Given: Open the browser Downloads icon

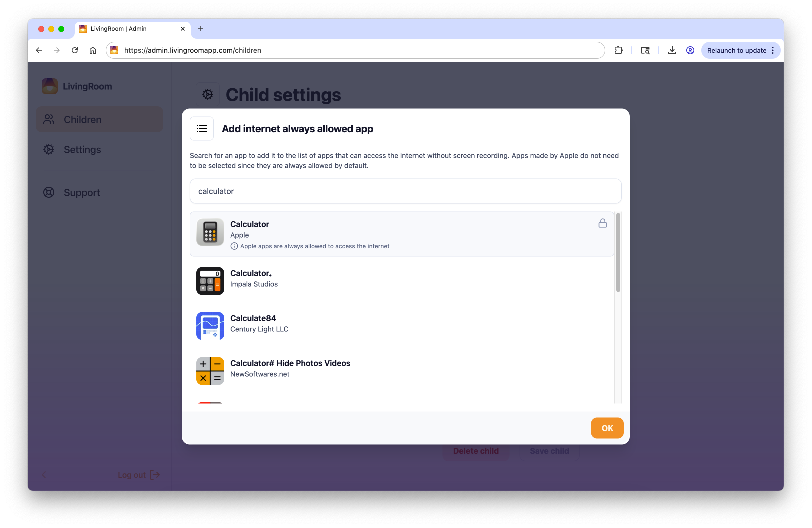Looking at the screenshot, I should [672, 50].
